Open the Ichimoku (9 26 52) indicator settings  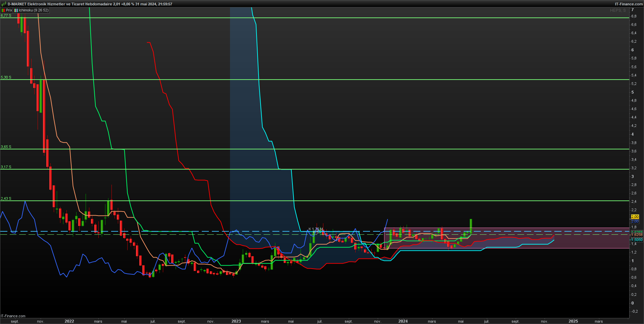(x=34, y=10)
